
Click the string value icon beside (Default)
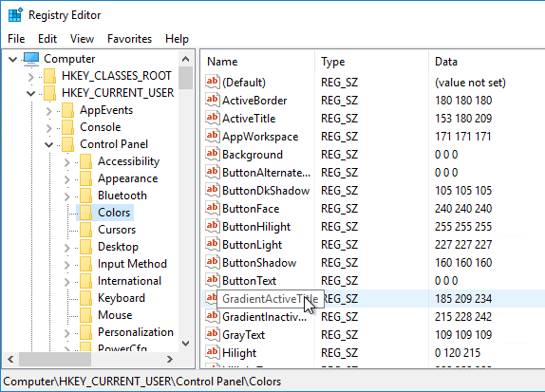click(x=213, y=82)
